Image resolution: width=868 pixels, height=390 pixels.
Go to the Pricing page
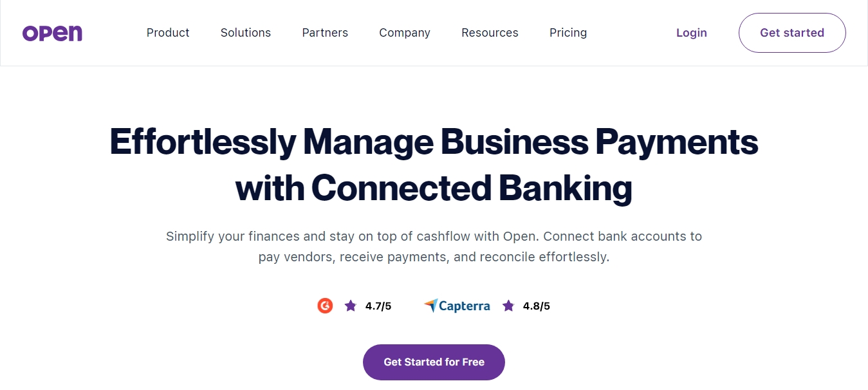click(x=568, y=33)
